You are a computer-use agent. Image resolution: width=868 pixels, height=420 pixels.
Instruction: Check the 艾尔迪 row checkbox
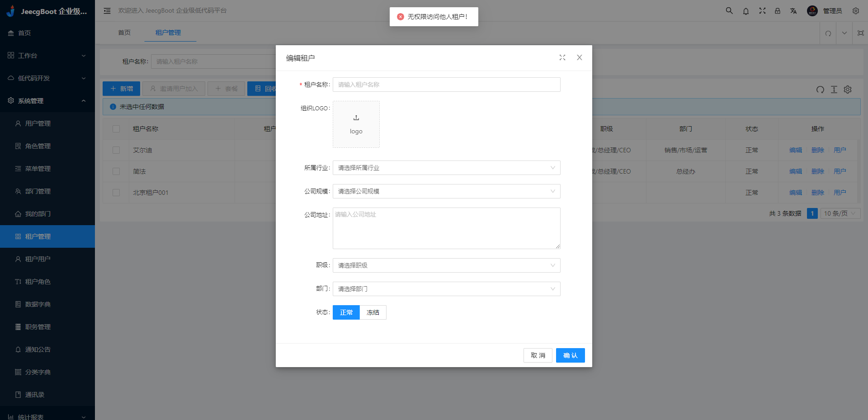(116, 150)
